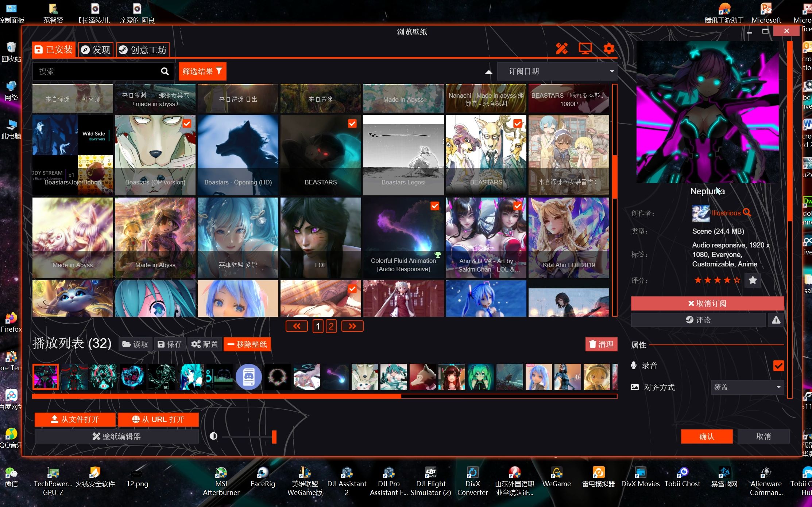Open the display monitor setup icon

pyautogui.click(x=585, y=48)
